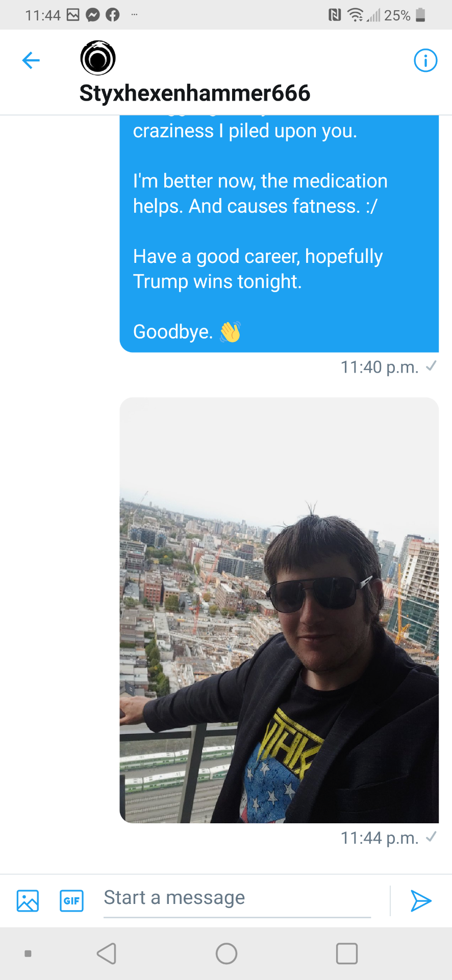Tap the Styxhexenhammer666 name header
Viewport: 452px width, 980px height.
pyautogui.click(x=195, y=93)
